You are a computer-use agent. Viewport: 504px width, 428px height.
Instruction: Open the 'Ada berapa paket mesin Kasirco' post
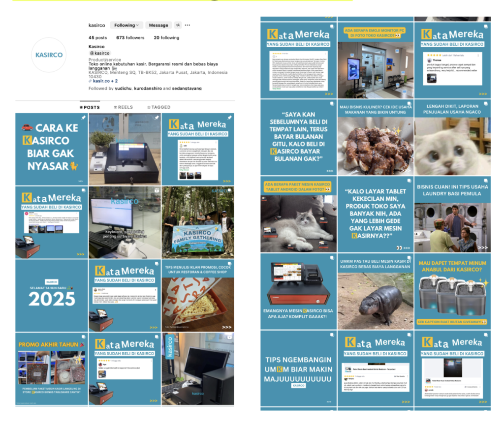click(298, 214)
